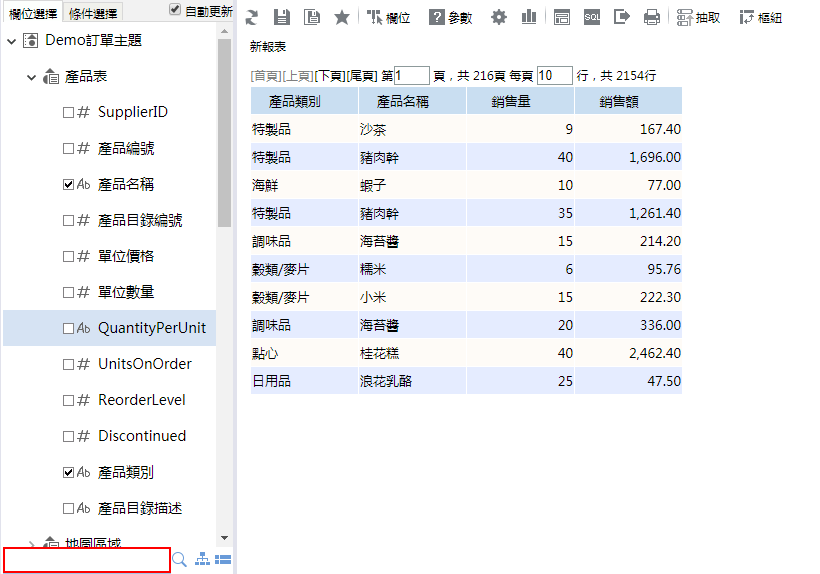Collapse the Demo訂單主題 tree node
The height and width of the screenshot is (574, 820).
pyautogui.click(x=11, y=41)
